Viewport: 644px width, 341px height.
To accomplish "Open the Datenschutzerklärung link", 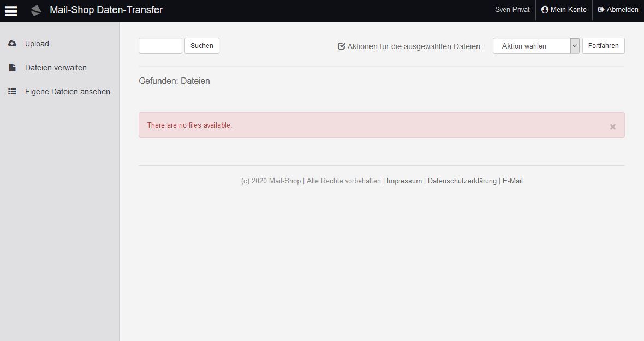I will (x=462, y=181).
